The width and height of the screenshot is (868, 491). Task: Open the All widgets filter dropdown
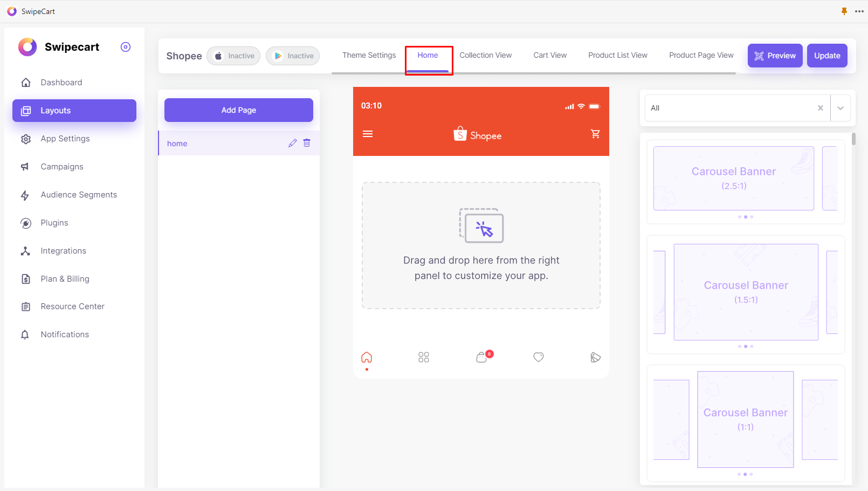pyautogui.click(x=840, y=108)
